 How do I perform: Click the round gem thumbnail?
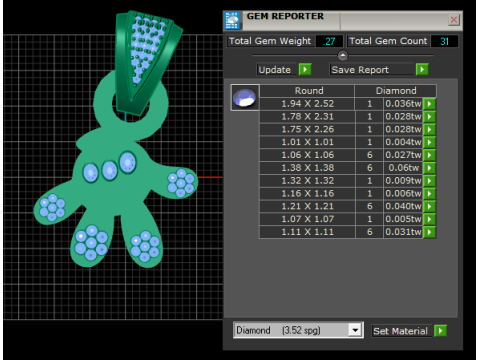coord(245,97)
